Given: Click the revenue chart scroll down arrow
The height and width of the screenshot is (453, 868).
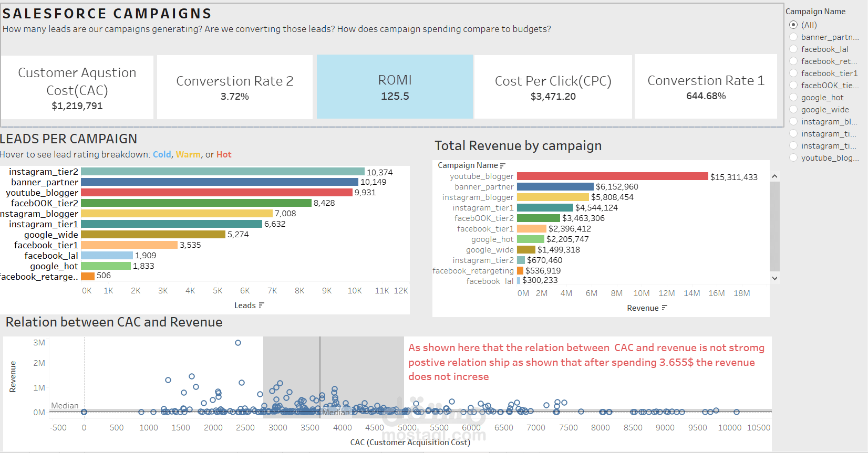Looking at the screenshot, I should (x=774, y=278).
